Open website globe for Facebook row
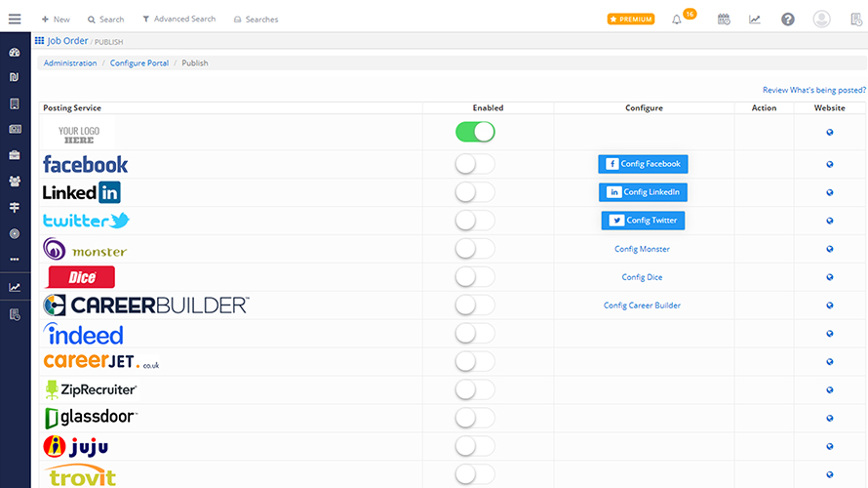Viewport: 868px width, 488px height. point(830,164)
